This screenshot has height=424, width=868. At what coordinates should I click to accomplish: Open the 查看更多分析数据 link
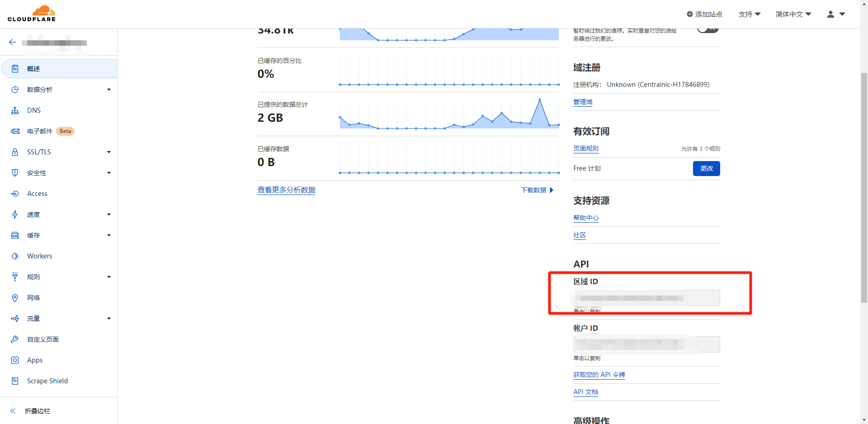point(286,190)
